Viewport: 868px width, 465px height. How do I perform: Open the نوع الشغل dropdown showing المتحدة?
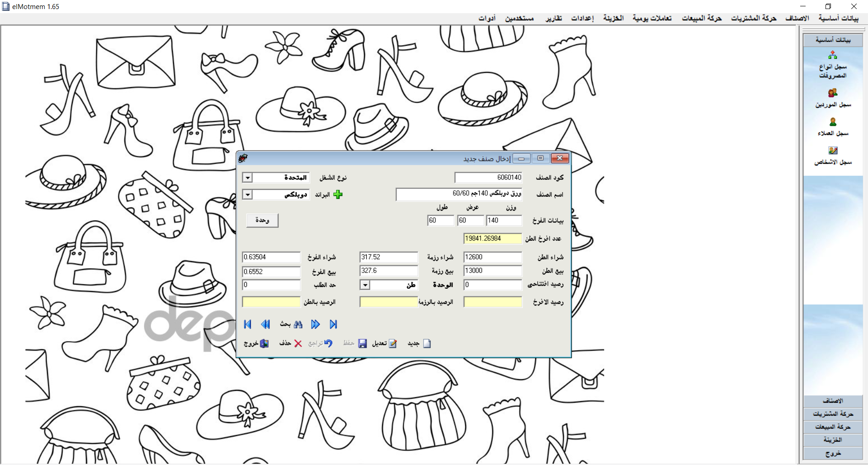[247, 177]
